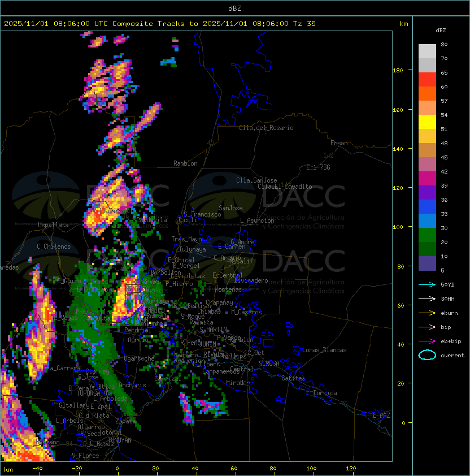
Task: Click the timestamp '2025/11/01 08:06:00 UTC' header text
Action: [55, 24]
